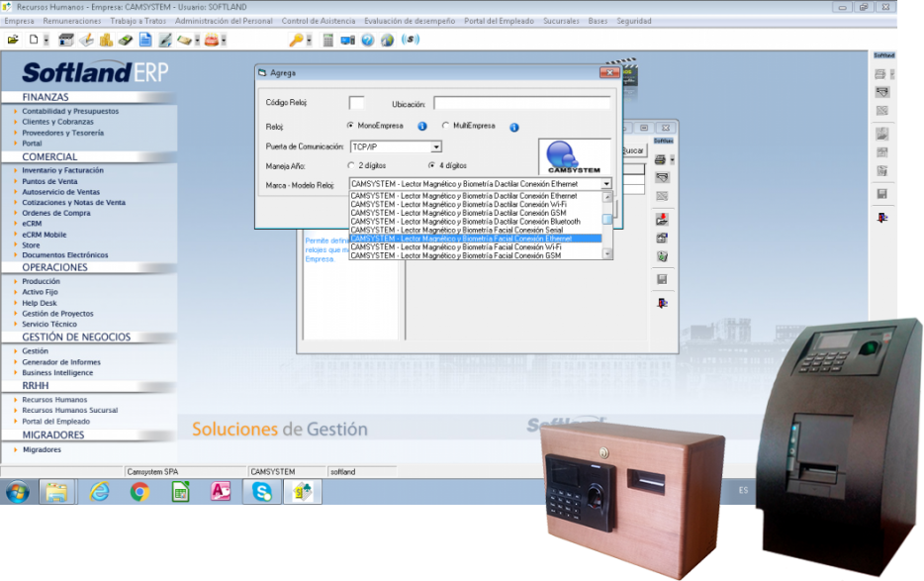Image resolution: width=924 pixels, height=581 pixels.
Task: Select the MultiEmpresa radio button
Action: click(x=445, y=125)
